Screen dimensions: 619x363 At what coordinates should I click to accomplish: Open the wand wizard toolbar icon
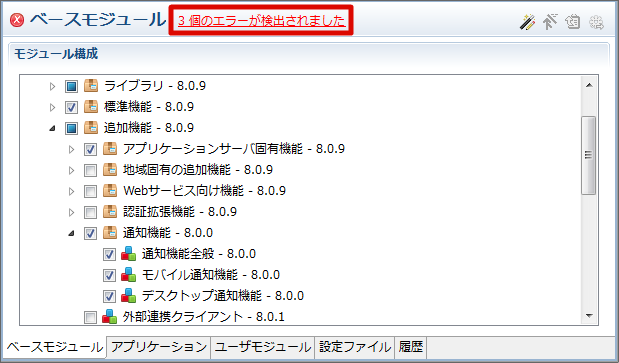[x=527, y=22]
